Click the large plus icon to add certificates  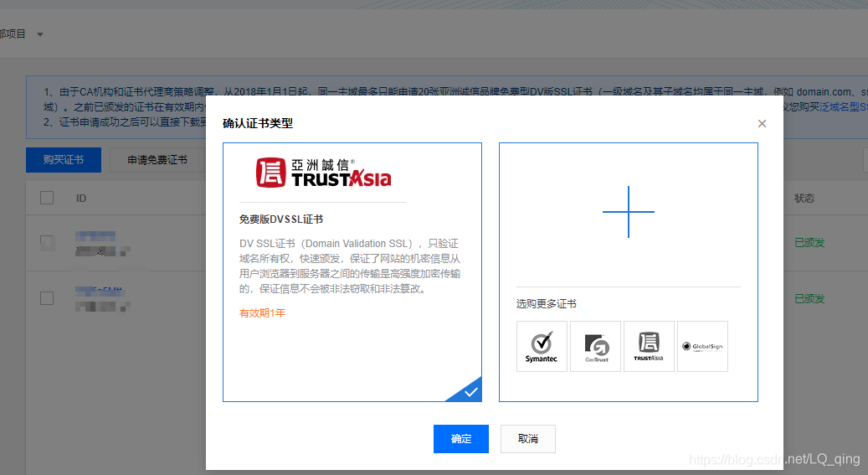coord(629,212)
